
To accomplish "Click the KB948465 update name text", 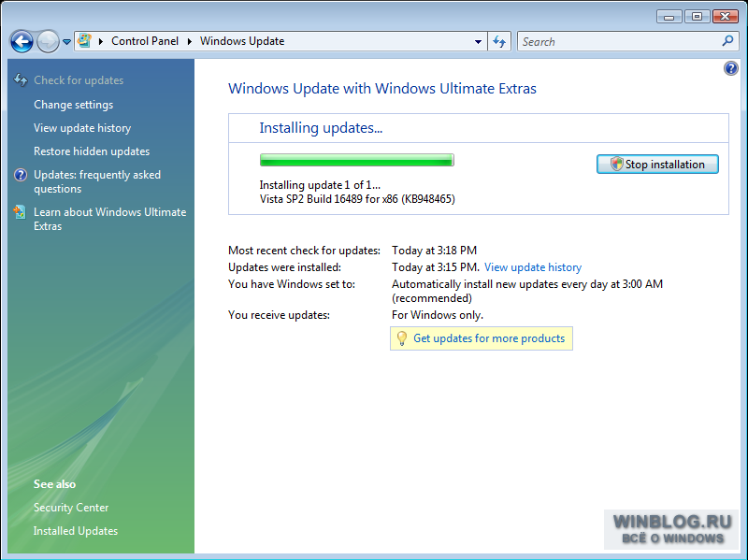I will [x=357, y=199].
